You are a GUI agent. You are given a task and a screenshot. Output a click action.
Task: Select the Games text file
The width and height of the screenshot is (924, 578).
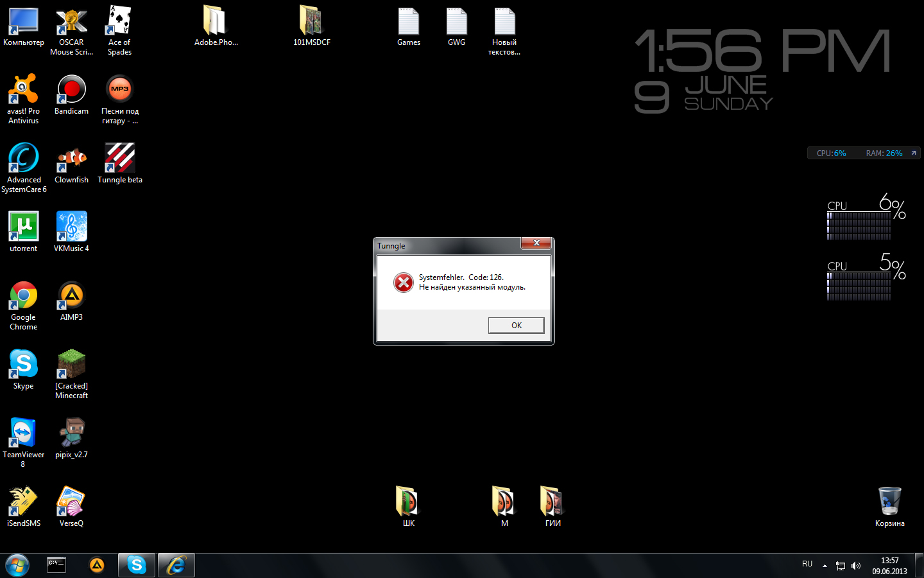click(x=409, y=27)
